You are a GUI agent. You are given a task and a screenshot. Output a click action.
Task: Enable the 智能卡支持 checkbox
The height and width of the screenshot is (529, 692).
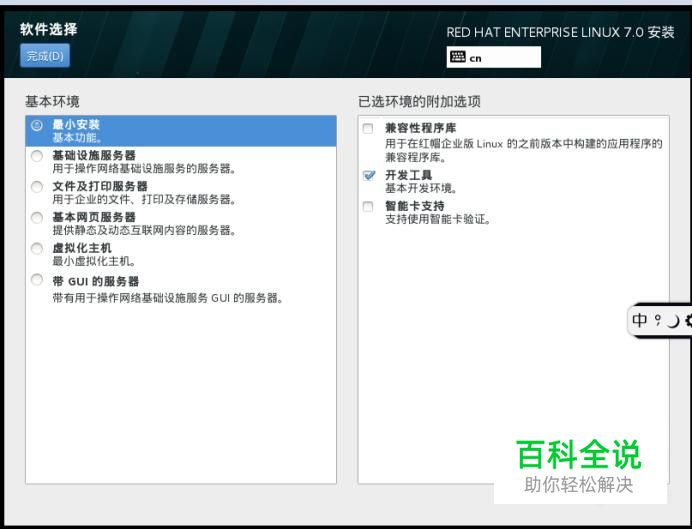tap(368, 206)
